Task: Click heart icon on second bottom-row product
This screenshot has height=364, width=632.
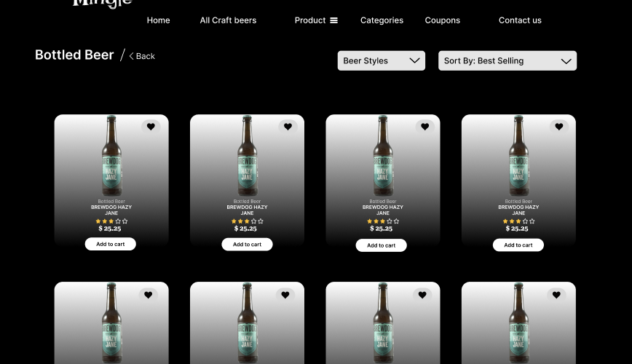Action: click(x=285, y=295)
